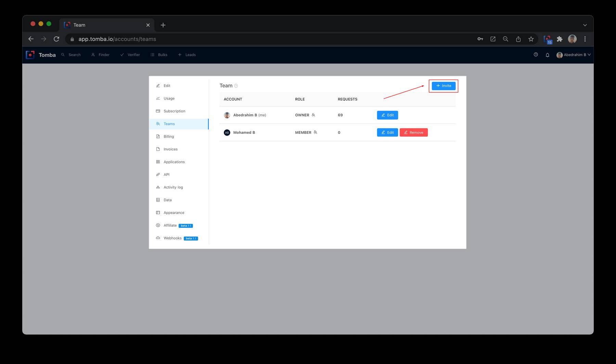Expand the Abedrahim B account dropdown
This screenshot has width=616, height=364.
point(574,55)
